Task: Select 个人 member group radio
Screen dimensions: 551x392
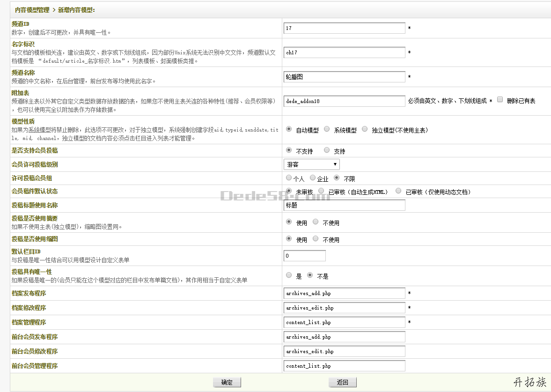Action: click(289, 178)
